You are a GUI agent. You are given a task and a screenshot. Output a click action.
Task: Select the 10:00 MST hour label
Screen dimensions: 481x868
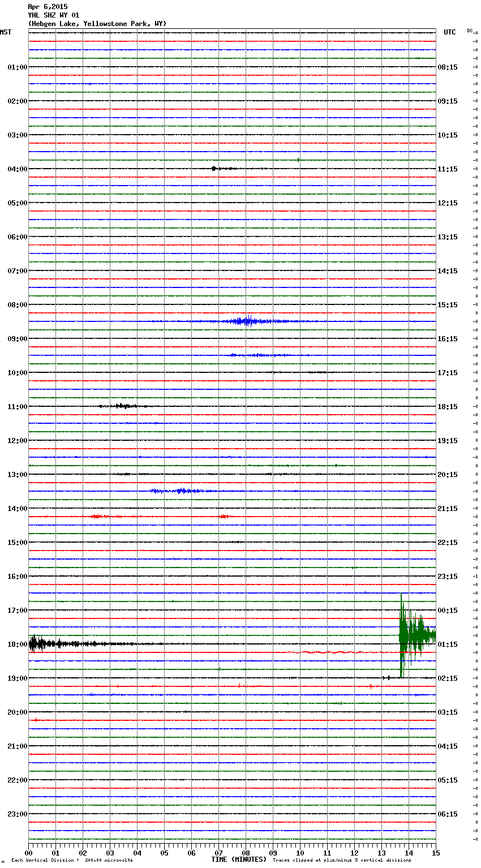point(18,373)
